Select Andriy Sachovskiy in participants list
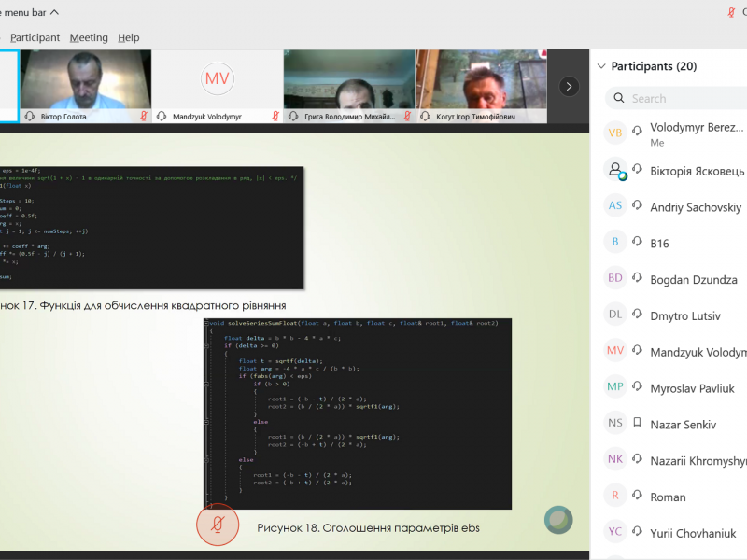 tap(696, 207)
